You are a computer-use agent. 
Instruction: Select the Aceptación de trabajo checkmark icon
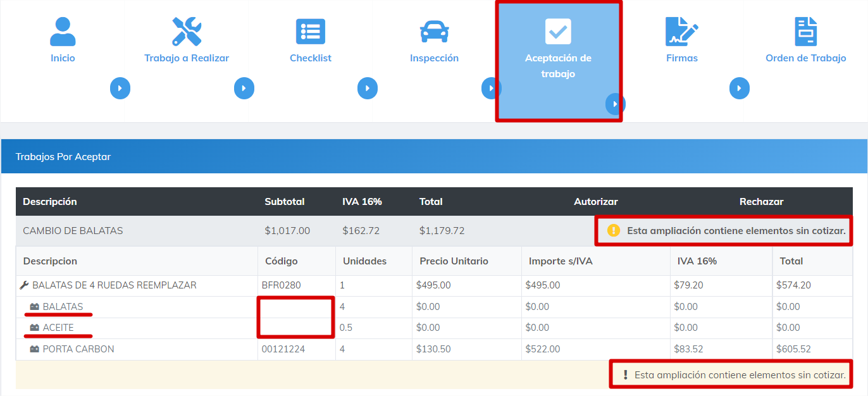[x=558, y=31]
